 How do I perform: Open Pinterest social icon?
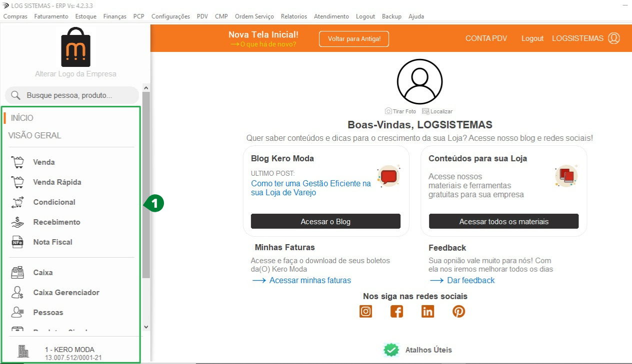(x=459, y=312)
